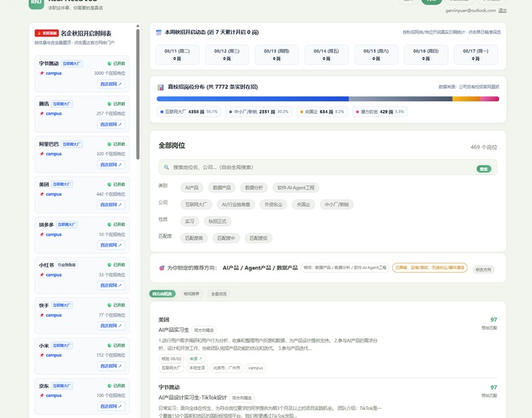Toggle the AI/行业独角兽 company filter chip

236,205
